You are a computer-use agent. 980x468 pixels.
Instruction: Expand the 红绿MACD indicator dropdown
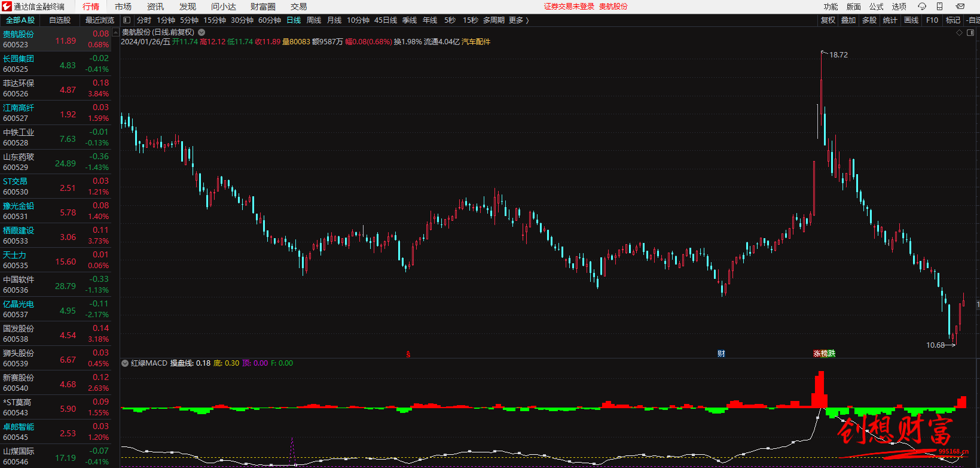pyautogui.click(x=125, y=363)
